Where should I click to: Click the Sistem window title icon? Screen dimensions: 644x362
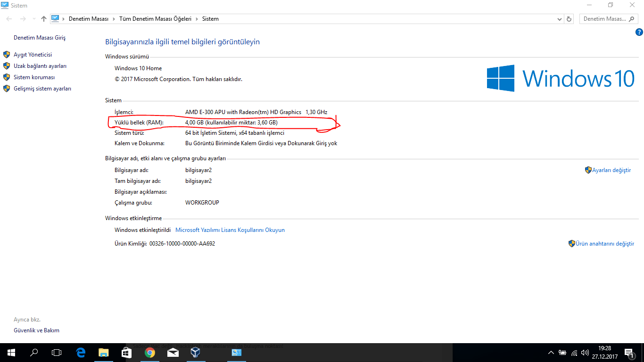[5, 6]
